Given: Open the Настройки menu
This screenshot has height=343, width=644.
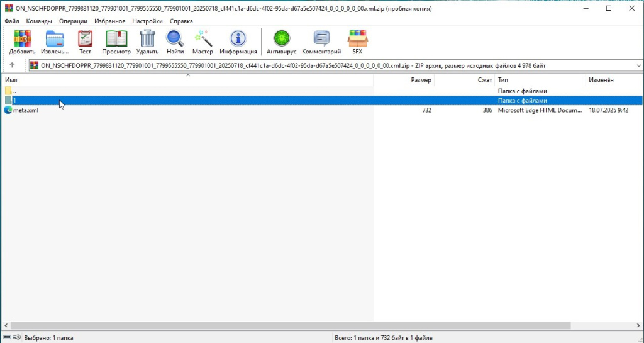Looking at the screenshot, I should tap(147, 21).
